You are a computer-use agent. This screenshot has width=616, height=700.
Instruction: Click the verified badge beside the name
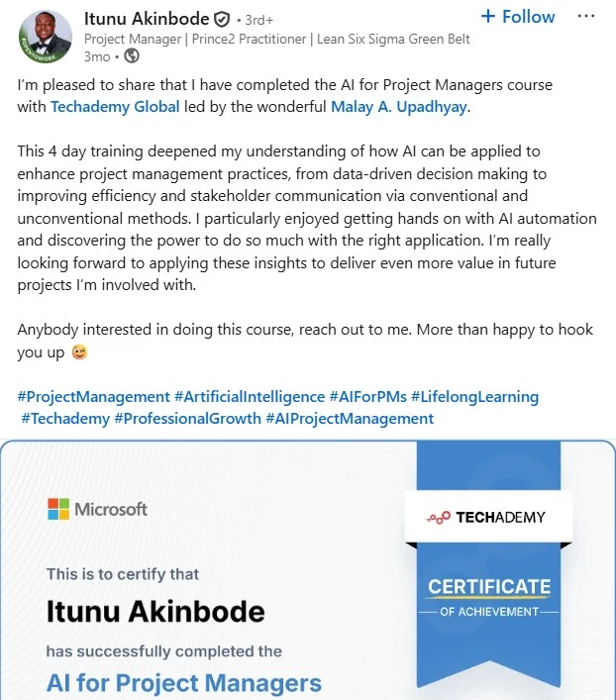pyautogui.click(x=222, y=19)
